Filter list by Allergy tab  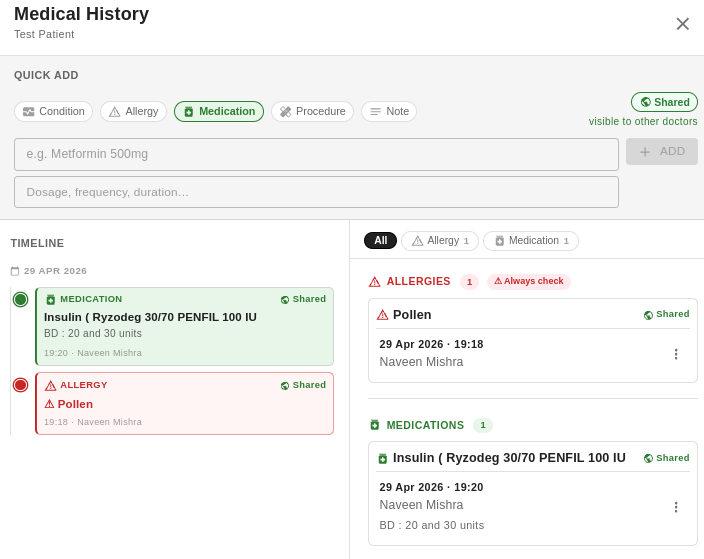tap(440, 241)
